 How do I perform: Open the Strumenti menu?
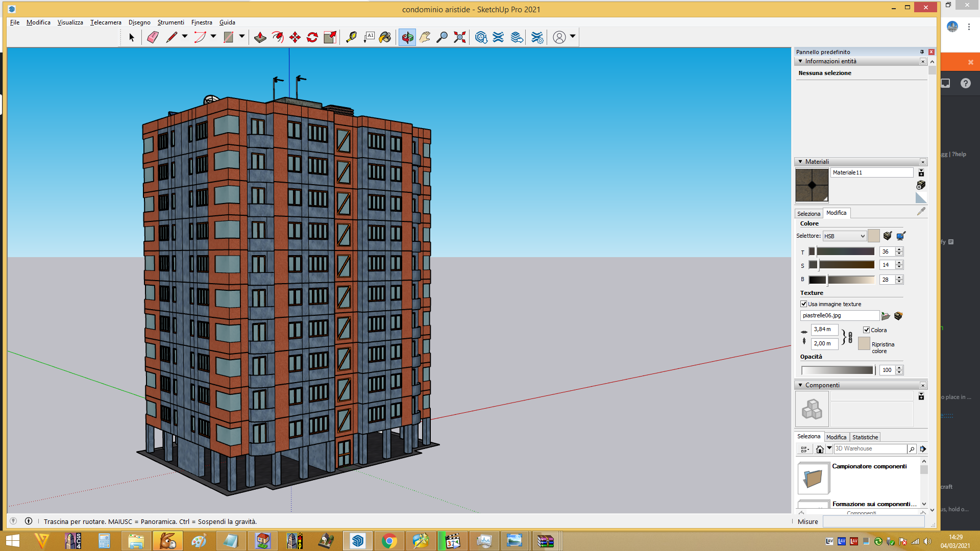point(170,22)
